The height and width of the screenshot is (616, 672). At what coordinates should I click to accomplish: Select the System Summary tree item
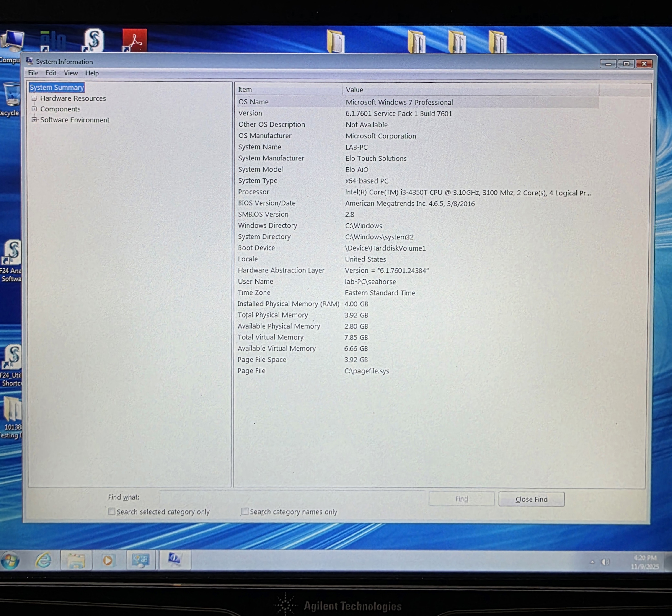click(57, 87)
